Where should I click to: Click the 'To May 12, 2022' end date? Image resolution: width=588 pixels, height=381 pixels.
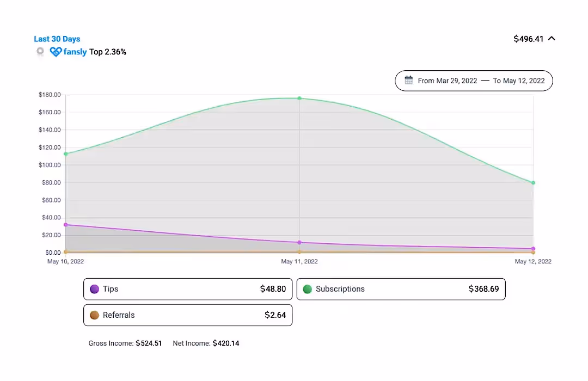519,81
